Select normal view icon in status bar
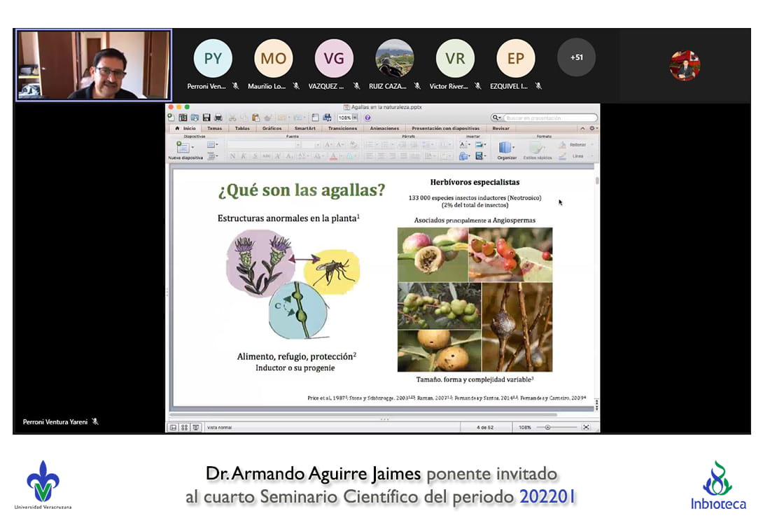This screenshot has height=532, width=763. (x=174, y=427)
